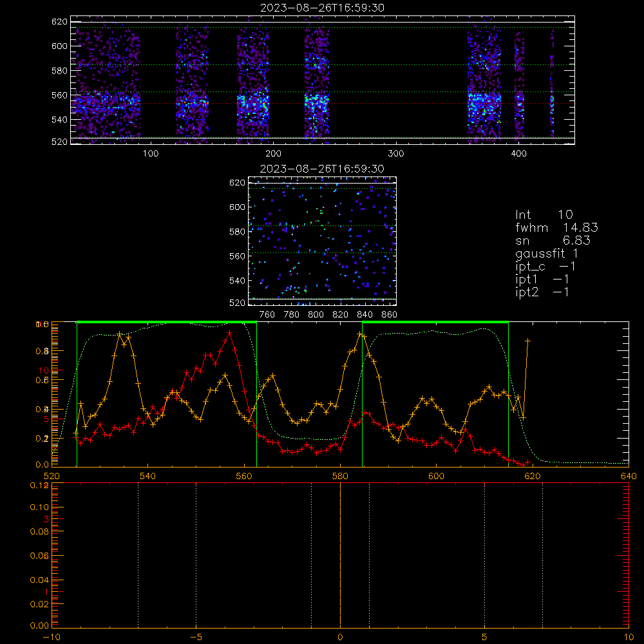The image size is (644, 644).
Task: Click x-axis label 580 on profile plot
Action: pyautogui.click(x=340, y=476)
